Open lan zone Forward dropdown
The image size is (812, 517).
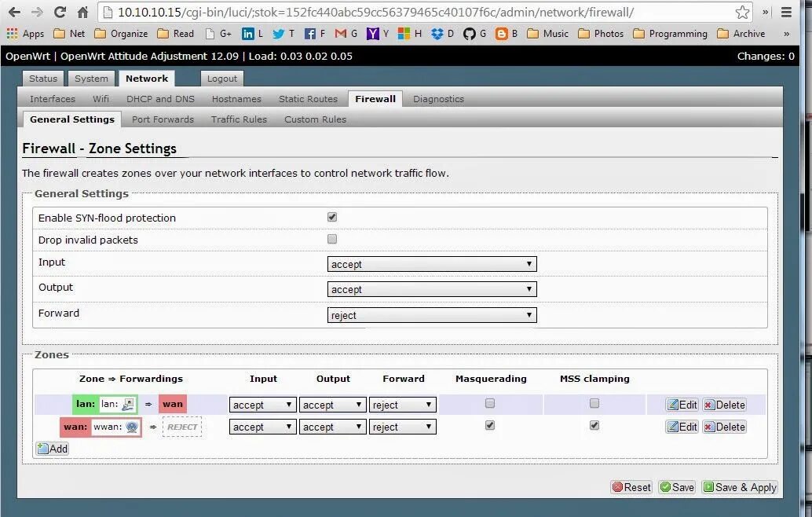click(x=402, y=405)
